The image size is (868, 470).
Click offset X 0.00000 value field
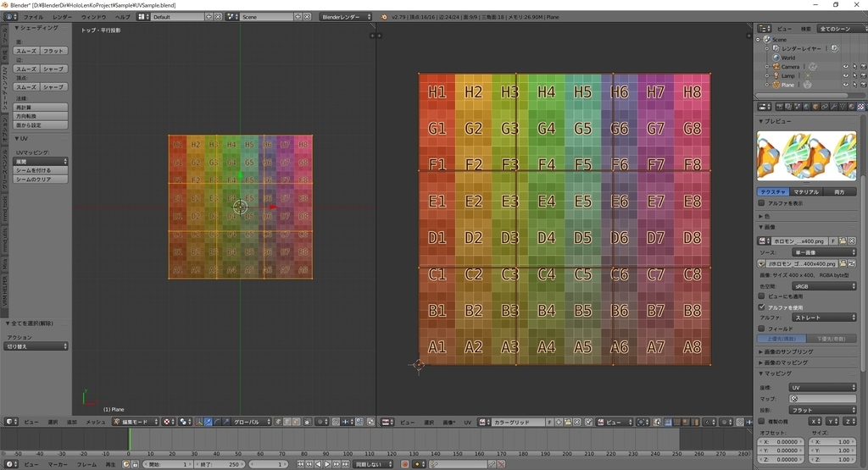tap(781, 442)
